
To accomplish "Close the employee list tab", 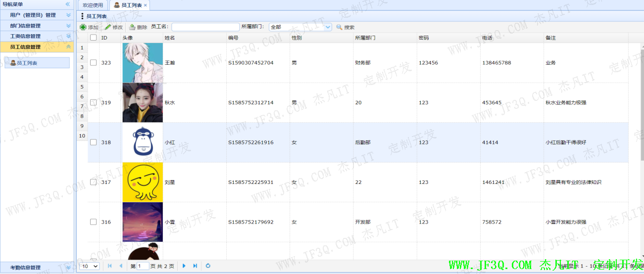I will point(146,5).
